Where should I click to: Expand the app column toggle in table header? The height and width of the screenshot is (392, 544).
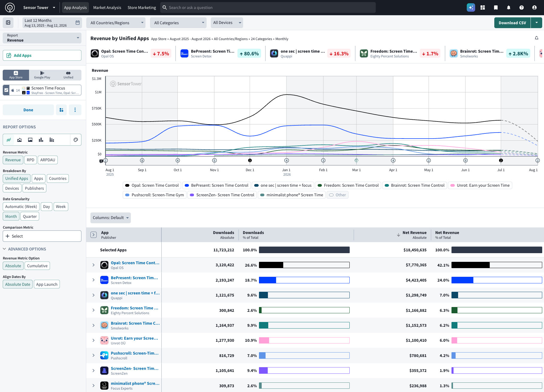93,235
